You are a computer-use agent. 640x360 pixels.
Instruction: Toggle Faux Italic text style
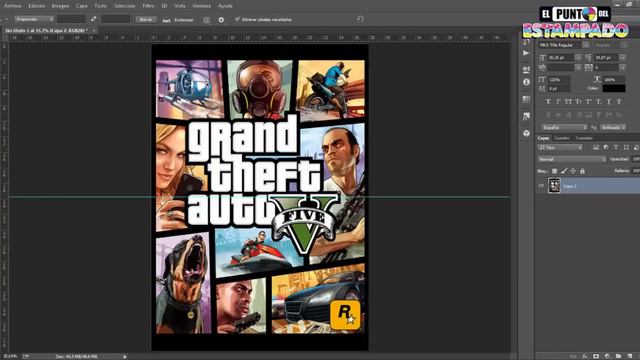[558, 102]
